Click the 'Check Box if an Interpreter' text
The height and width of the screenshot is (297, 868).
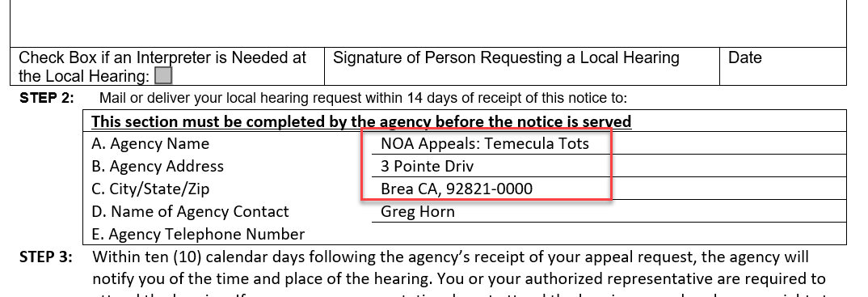pos(162,66)
